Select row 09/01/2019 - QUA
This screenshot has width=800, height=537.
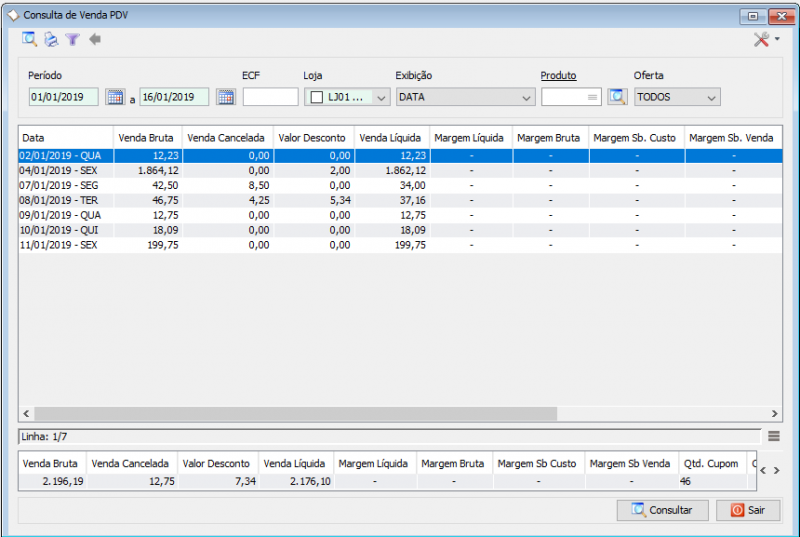pos(401,215)
